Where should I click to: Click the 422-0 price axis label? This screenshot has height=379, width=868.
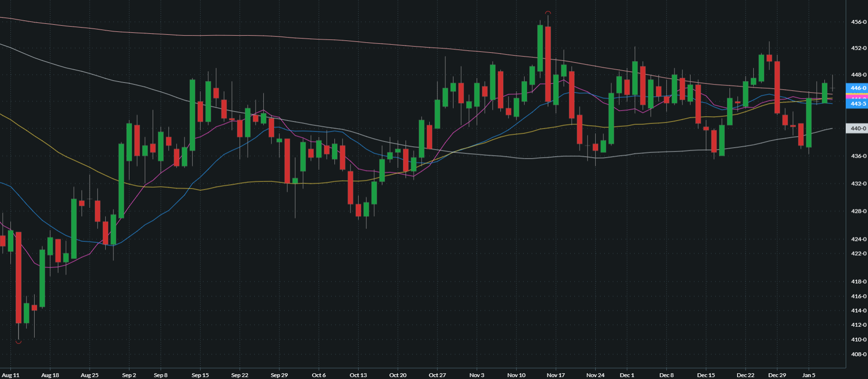pos(859,254)
